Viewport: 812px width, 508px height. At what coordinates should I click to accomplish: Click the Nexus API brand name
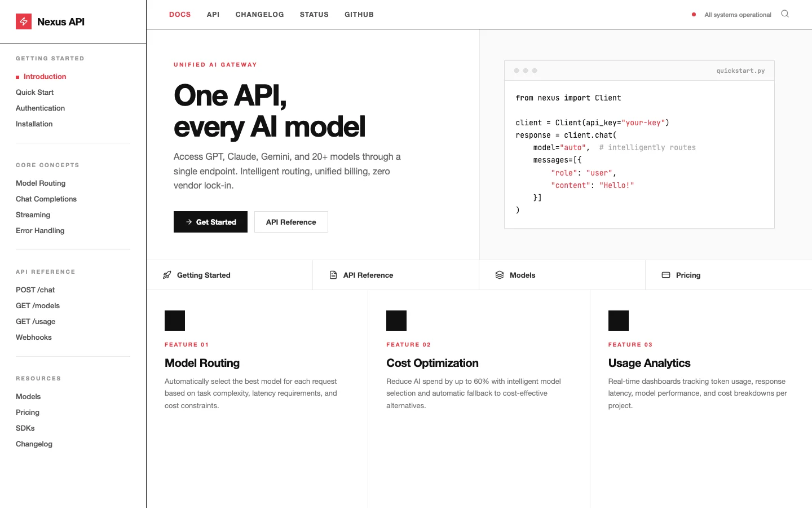[x=61, y=21]
